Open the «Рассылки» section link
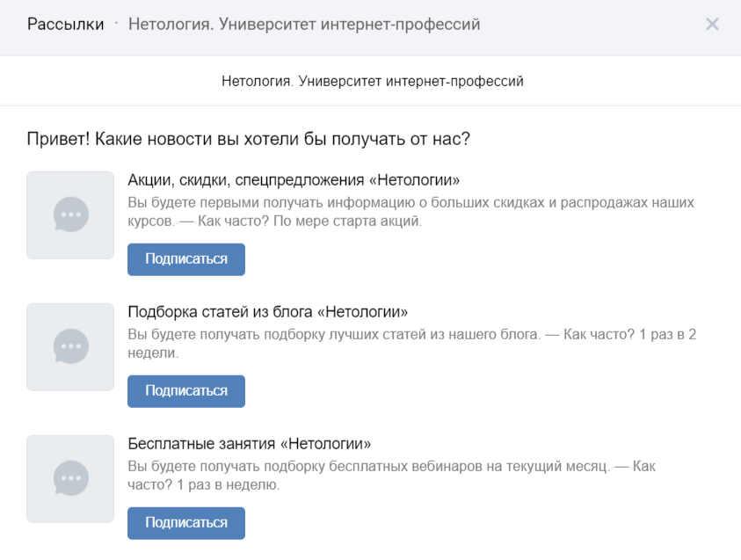Image resolution: width=741 pixels, height=560 pixels. coord(64,24)
